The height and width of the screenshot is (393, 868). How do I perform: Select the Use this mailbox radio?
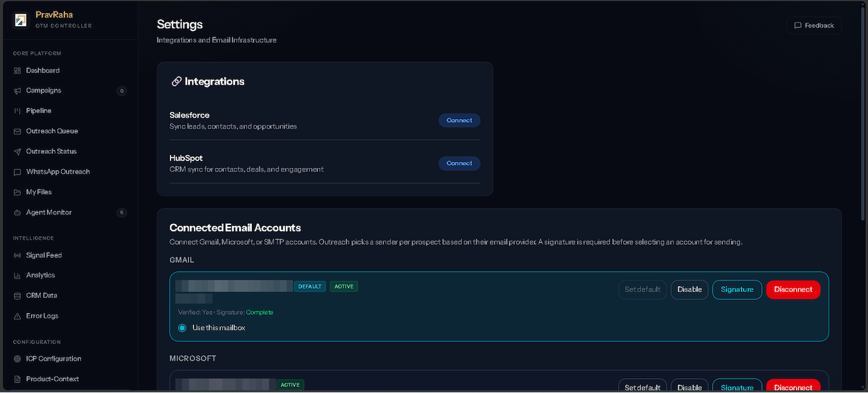182,328
